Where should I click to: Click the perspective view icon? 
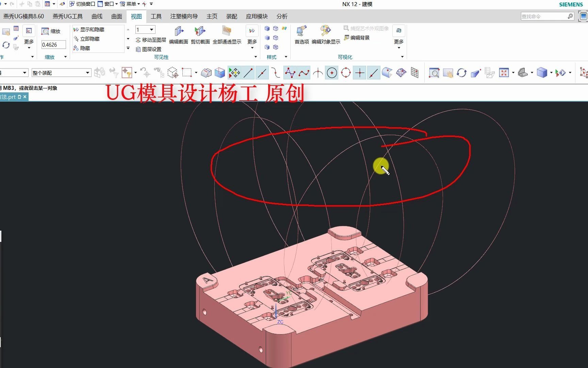click(475, 73)
